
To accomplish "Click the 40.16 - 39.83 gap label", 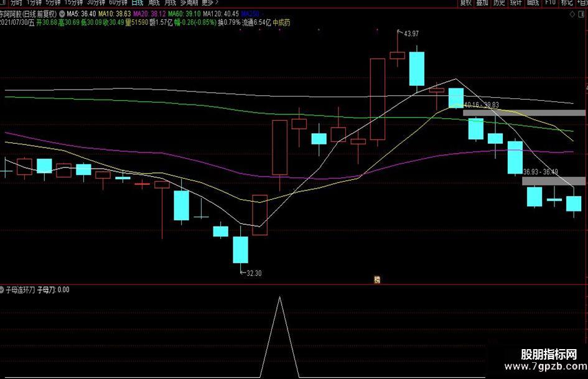I will (x=482, y=105).
